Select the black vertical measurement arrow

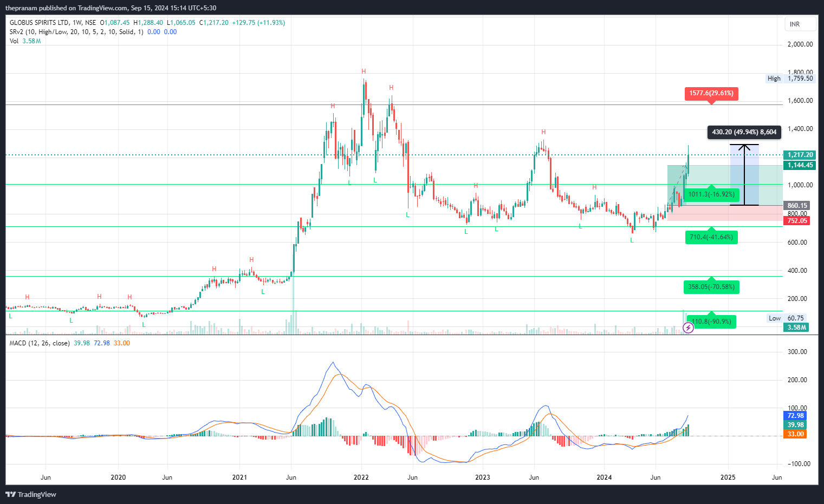[x=744, y=175]
